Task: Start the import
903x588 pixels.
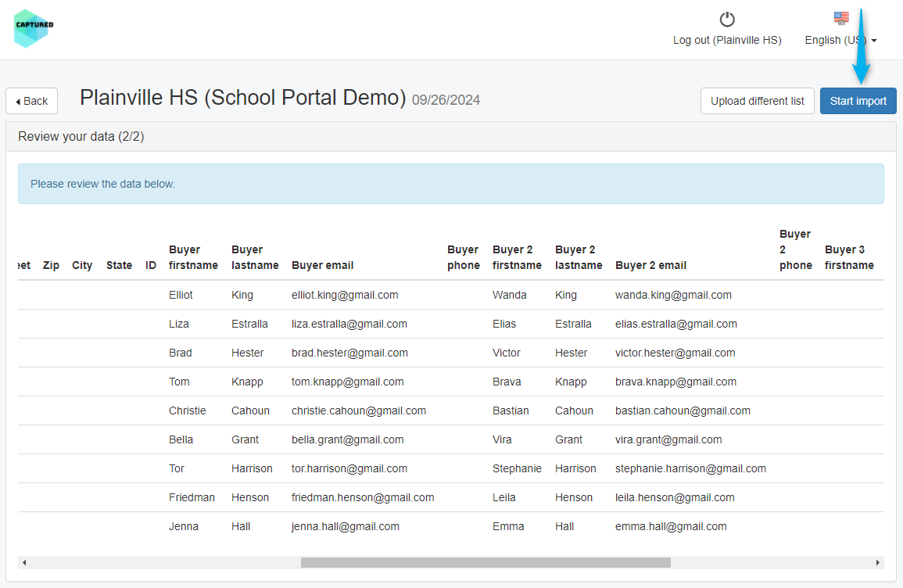Action: pos(858,101)
